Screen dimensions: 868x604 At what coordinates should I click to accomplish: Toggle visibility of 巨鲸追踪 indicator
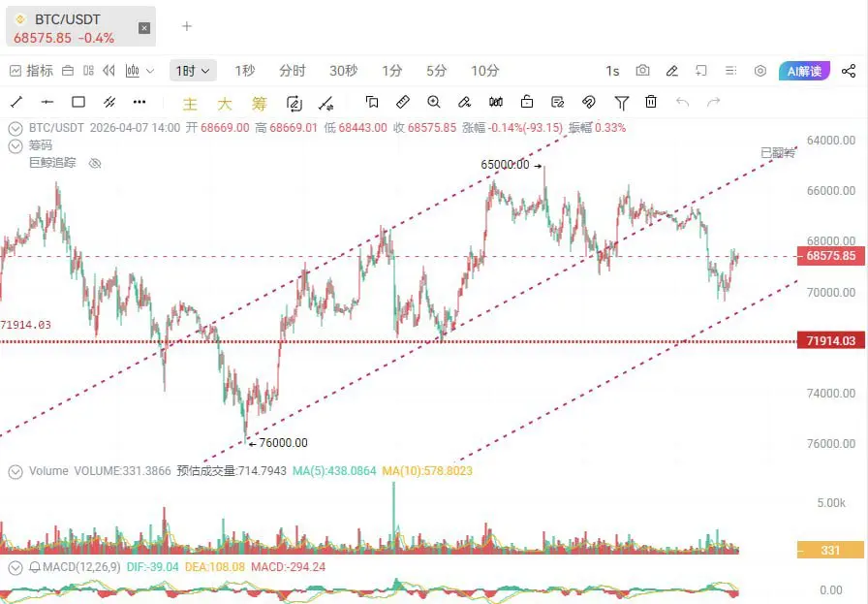tap(95, 163)
